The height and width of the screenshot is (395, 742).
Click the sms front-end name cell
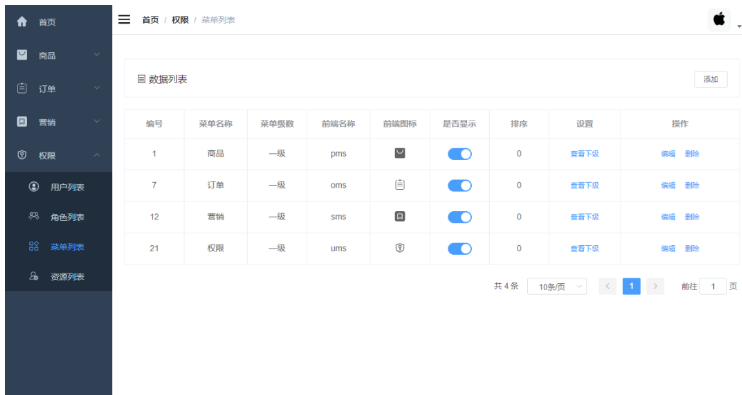338,217
